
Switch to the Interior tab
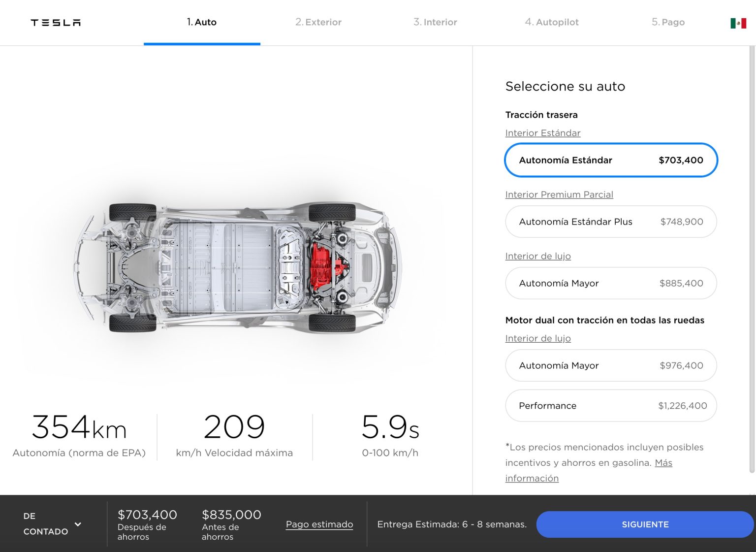(435, 22)
